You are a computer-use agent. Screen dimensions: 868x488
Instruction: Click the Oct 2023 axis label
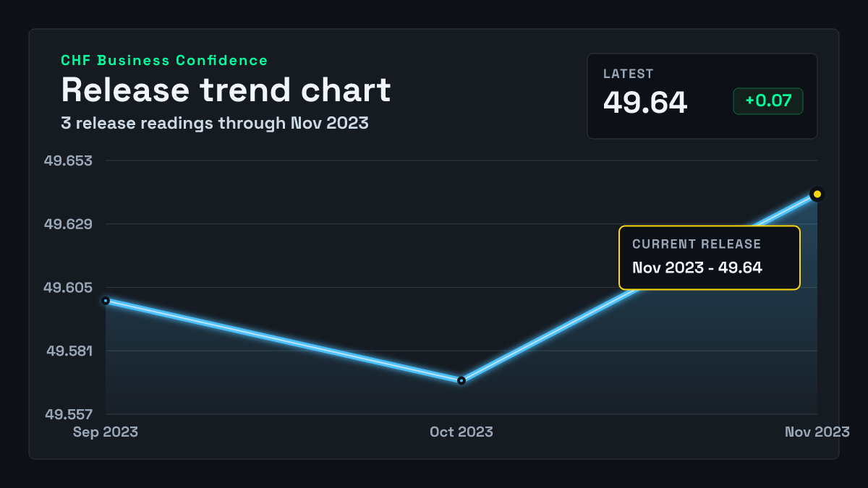point(461,432)
